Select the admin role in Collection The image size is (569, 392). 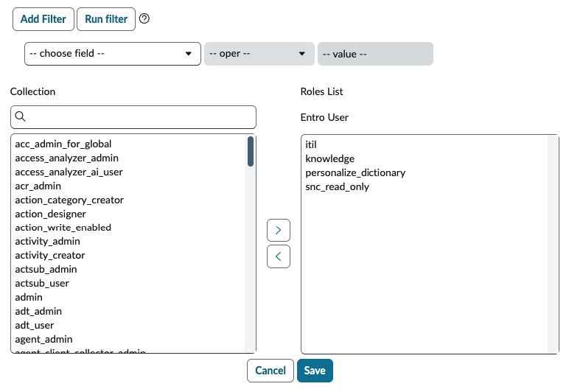(29, 298)
